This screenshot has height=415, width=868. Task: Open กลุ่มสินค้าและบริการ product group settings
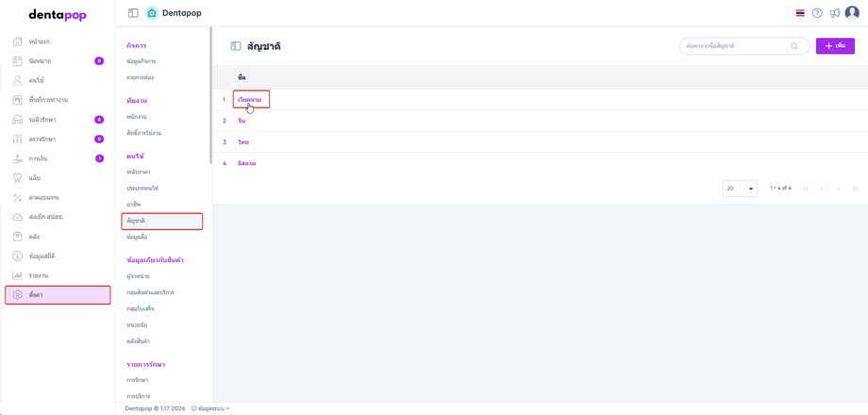pos(151,292)
